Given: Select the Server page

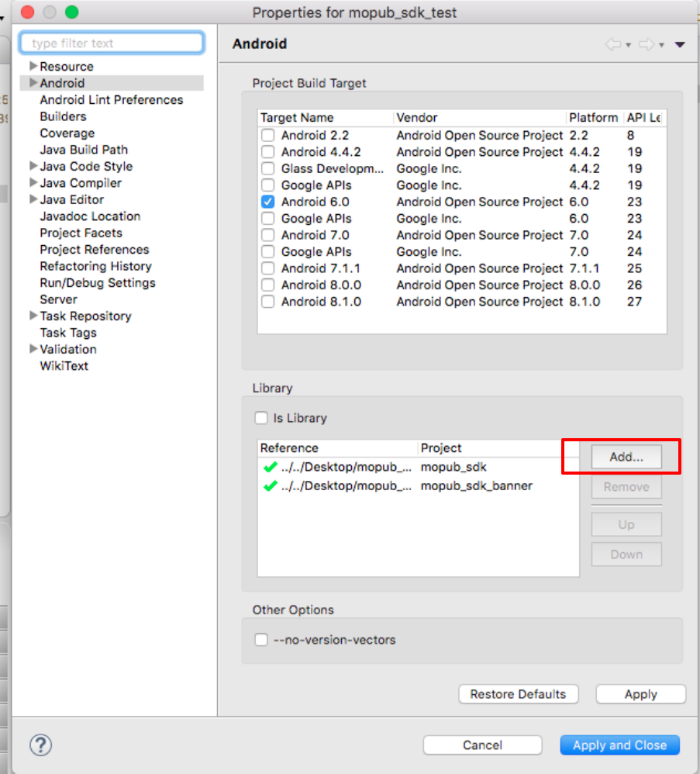Looking at the screenshot, I should (x=59, y=299).
